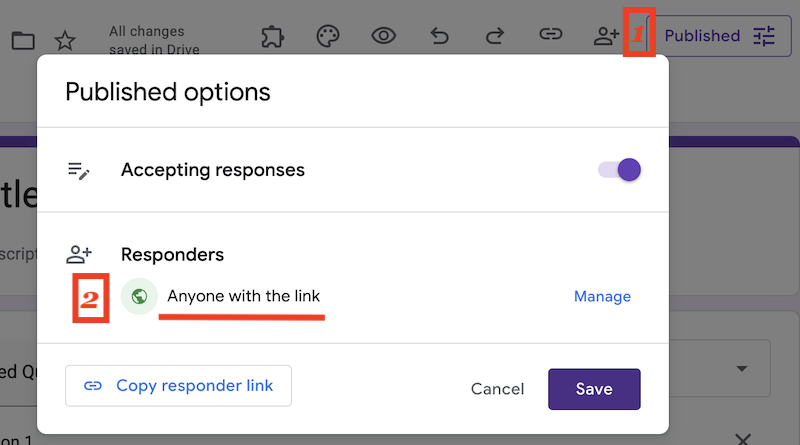The height and width of the screenshot is (445, 800).
Task: Click the add collaborators icon in toolbar
Action: 606,37
